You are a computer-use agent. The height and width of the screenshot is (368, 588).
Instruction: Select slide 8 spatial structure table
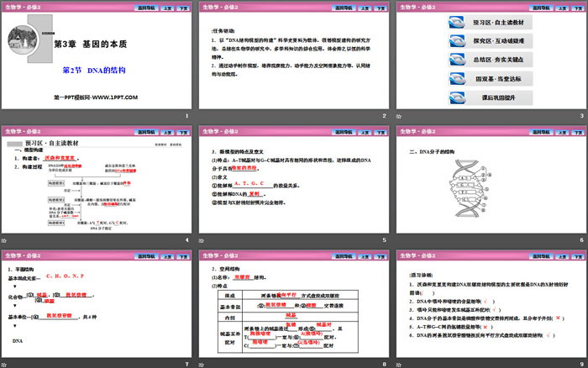(x=293, y=318)
